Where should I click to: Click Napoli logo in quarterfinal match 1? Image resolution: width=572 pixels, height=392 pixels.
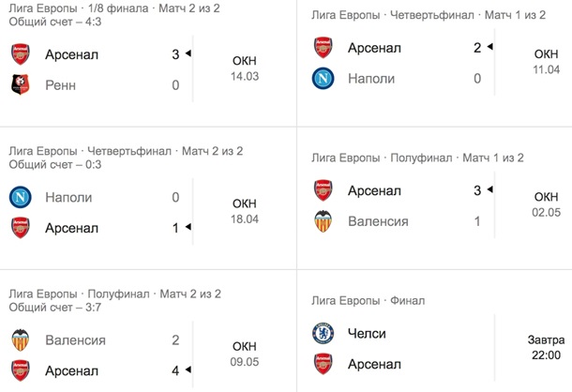click(x=323, y=79)
